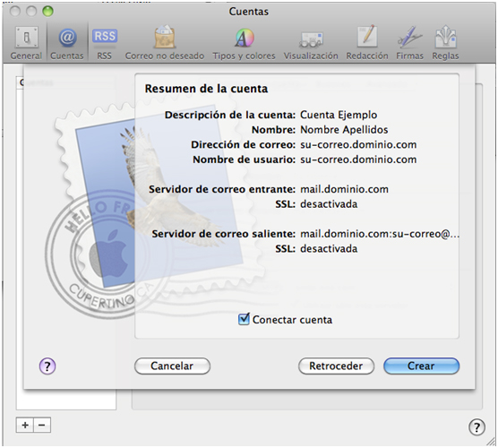498x448 pixels.
Task: Remove account with the minus button
Action: click(x=42, y=425)
